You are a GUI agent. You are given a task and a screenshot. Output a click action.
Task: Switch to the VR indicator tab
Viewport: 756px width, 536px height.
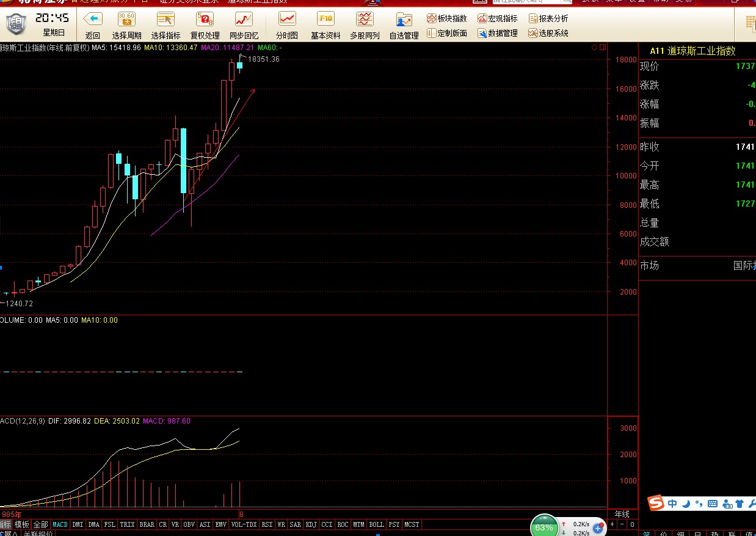point(175,524)
